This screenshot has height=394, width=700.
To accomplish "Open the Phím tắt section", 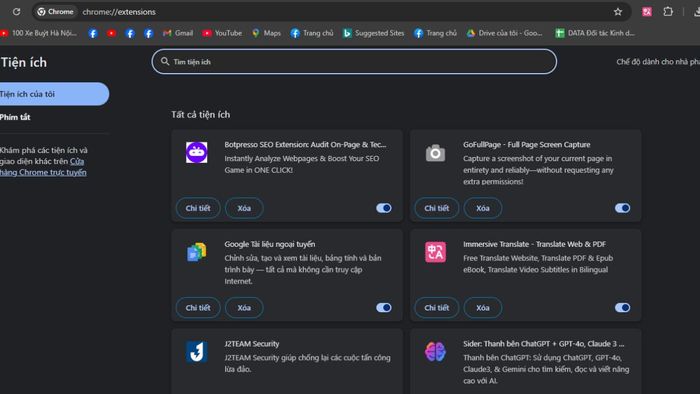I will [x=15, y=117].
